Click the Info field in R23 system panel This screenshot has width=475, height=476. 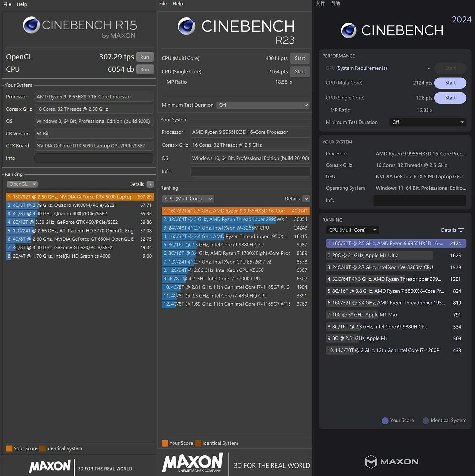tap(250, 172)
